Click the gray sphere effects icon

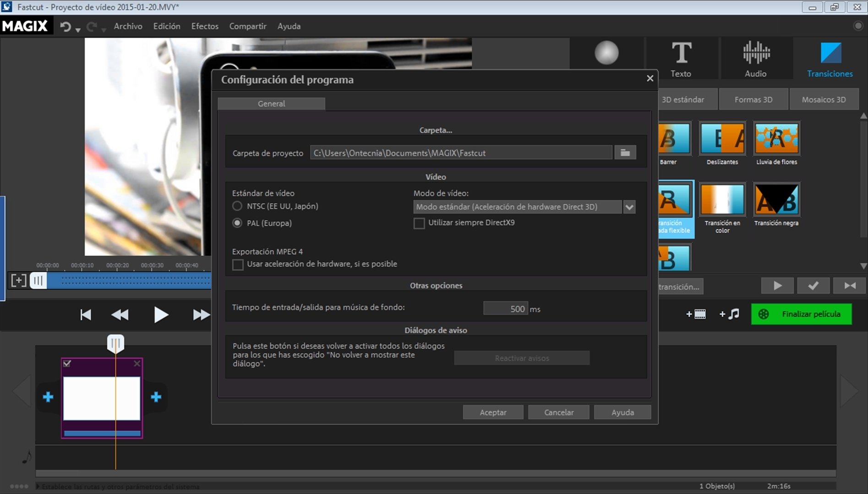click(606, 53)
